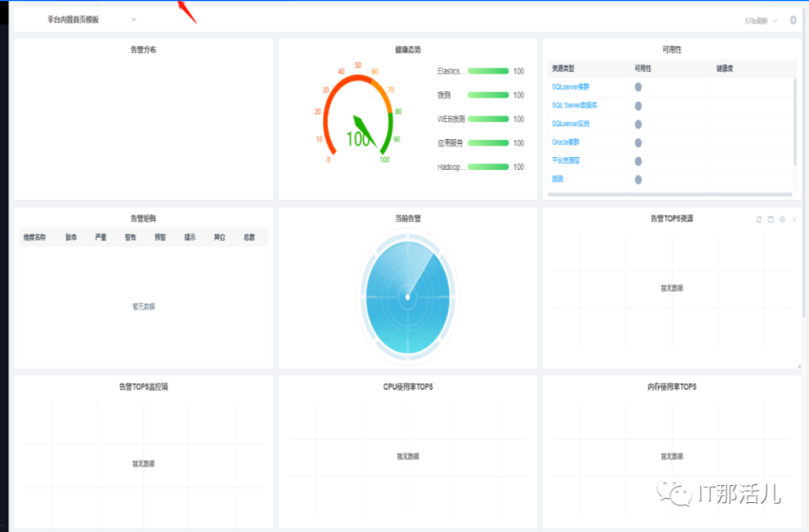Click the 致命 column in 告警矩阵
Screen dimensions: 809x532
[71, 237]
